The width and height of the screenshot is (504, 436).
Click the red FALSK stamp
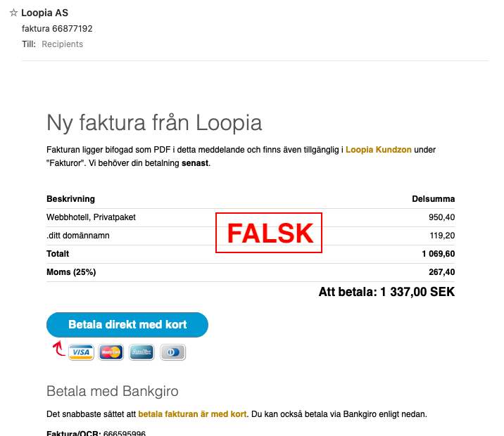[x=269, y=233]
